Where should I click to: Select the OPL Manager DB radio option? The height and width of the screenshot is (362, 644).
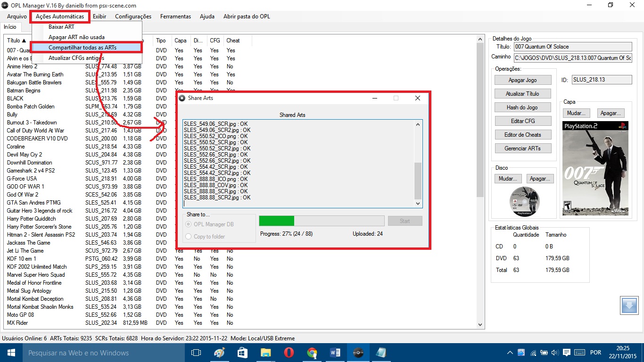click(189, 224)
